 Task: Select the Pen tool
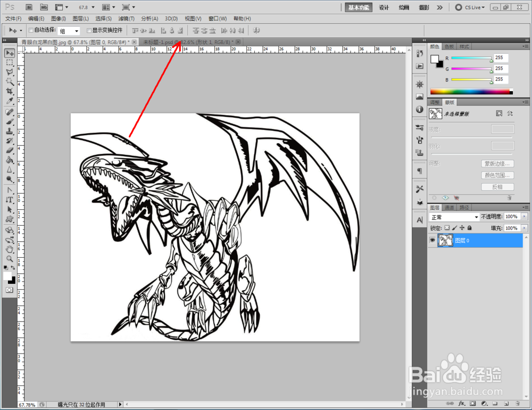coord(10,190)
